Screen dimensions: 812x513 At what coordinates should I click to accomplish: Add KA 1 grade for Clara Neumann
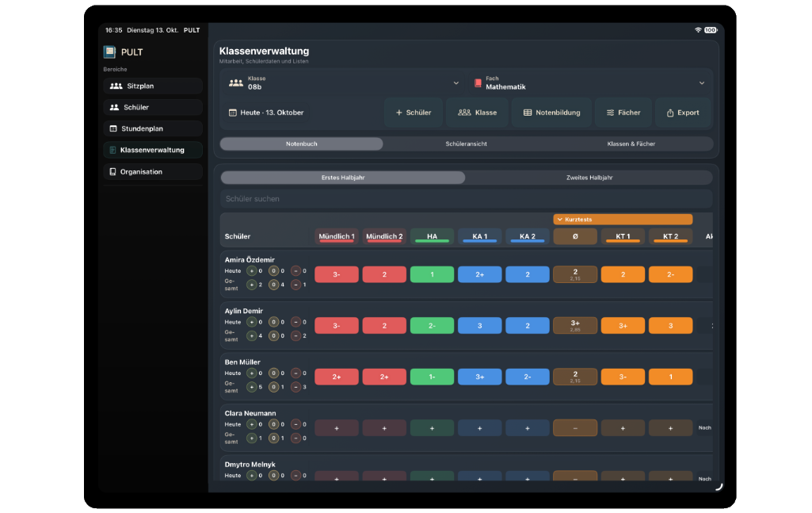coord(479,428)
